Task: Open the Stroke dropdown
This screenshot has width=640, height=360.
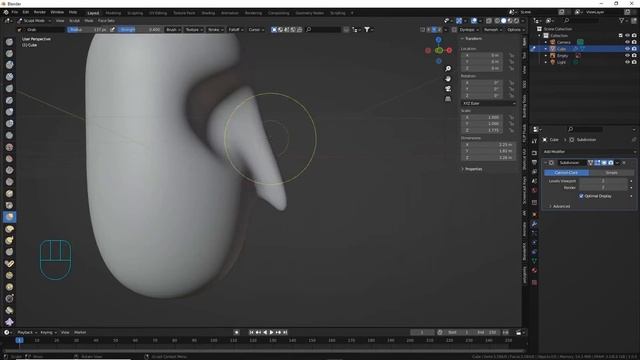Action: pyautogui.click(x=215, y=29)
